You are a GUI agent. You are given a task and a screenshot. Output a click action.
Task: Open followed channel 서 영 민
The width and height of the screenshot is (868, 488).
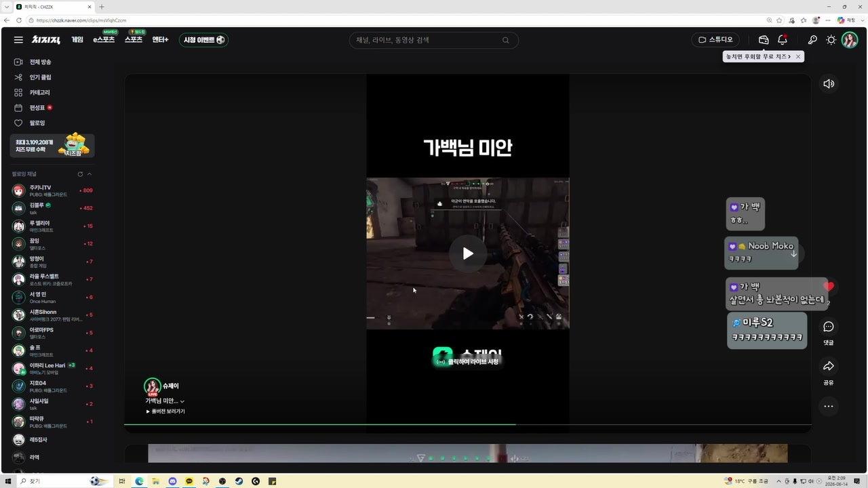tap(53, 297)
